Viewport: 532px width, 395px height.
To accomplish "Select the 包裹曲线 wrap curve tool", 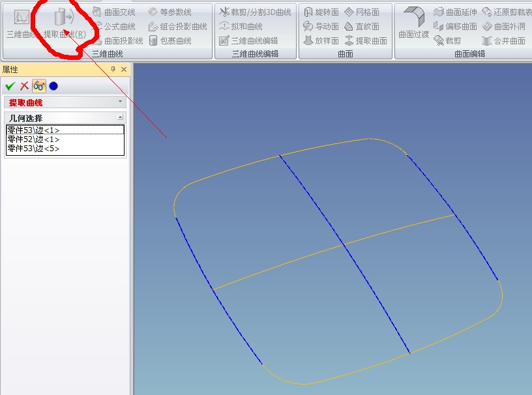I will coord(170,40).
